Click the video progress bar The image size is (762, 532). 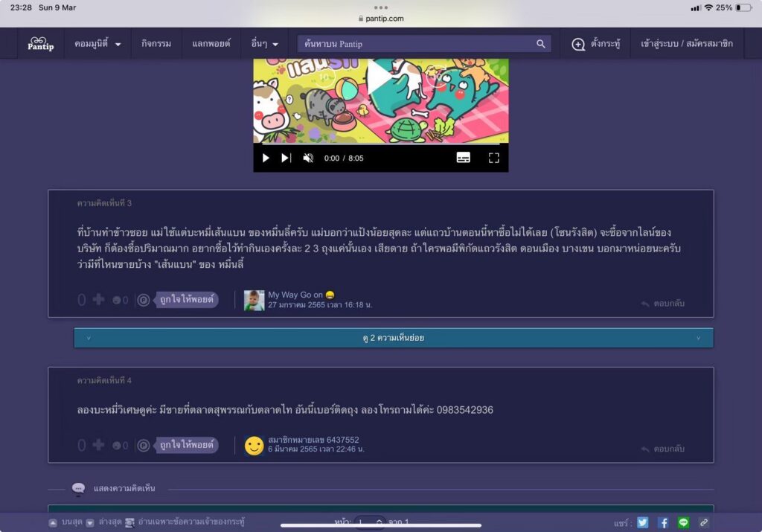tap(380, 144)
